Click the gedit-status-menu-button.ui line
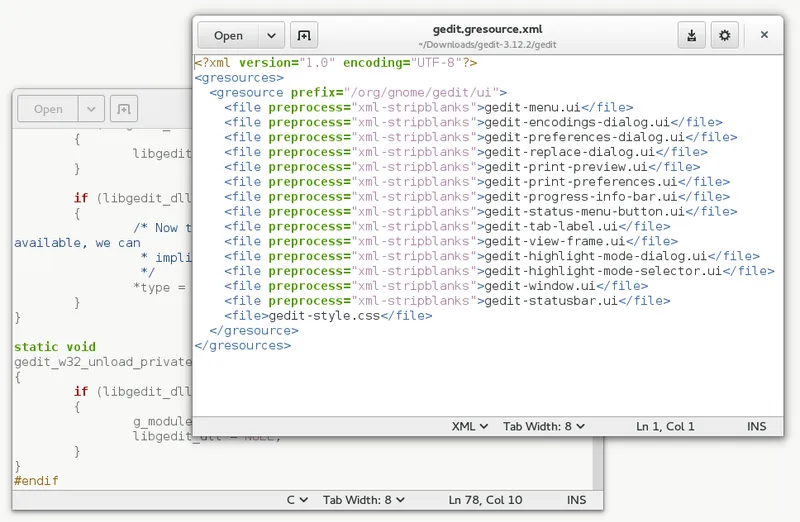Viewport: 800px width, 522px height. tap(481, 211)
